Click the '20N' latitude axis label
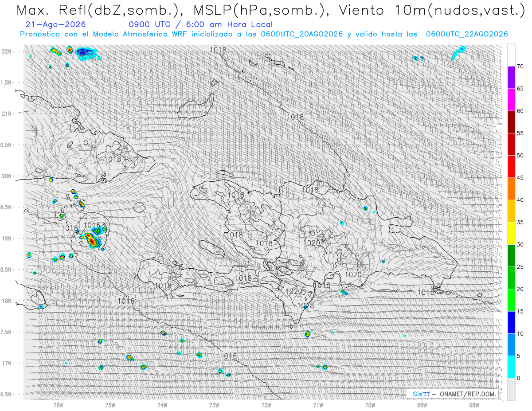The height and width of the screenshot is (411, 532). point(7,176)
